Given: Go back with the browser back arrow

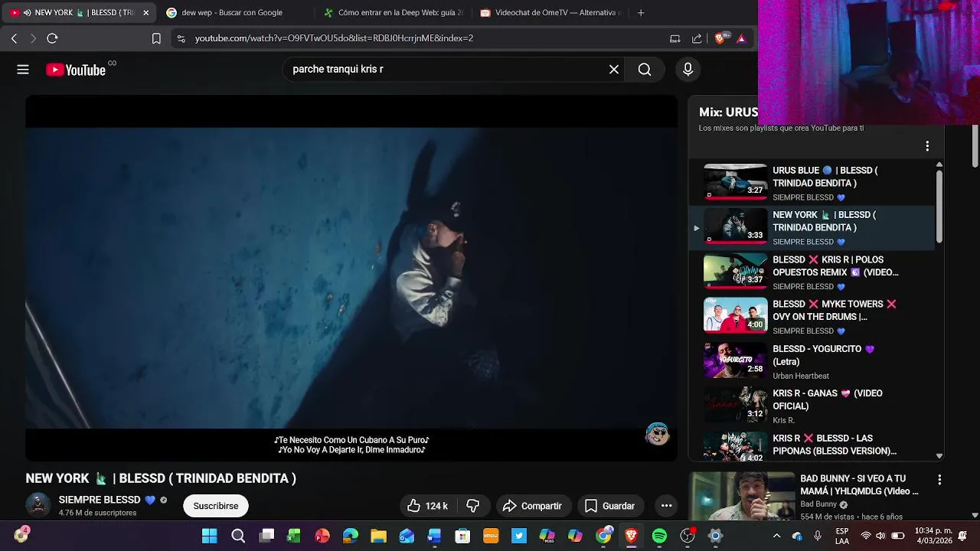Looking at the screenshot, I should click(14, 38).
